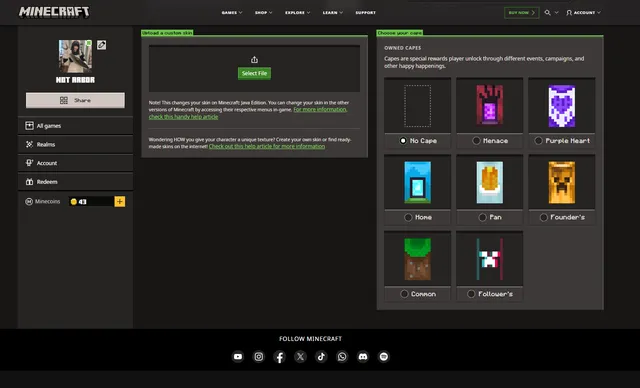Open the TikTok footer icon
The width and height of the screenshot is (640, 388).
(x=321, y=357)
